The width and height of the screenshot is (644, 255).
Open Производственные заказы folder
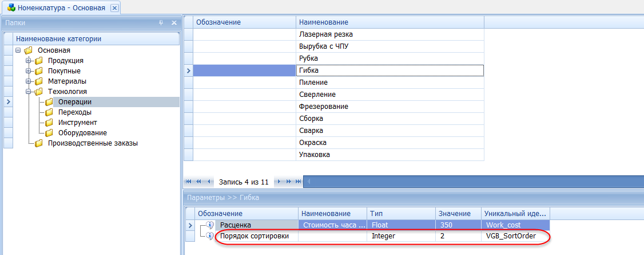pos(92,143)
